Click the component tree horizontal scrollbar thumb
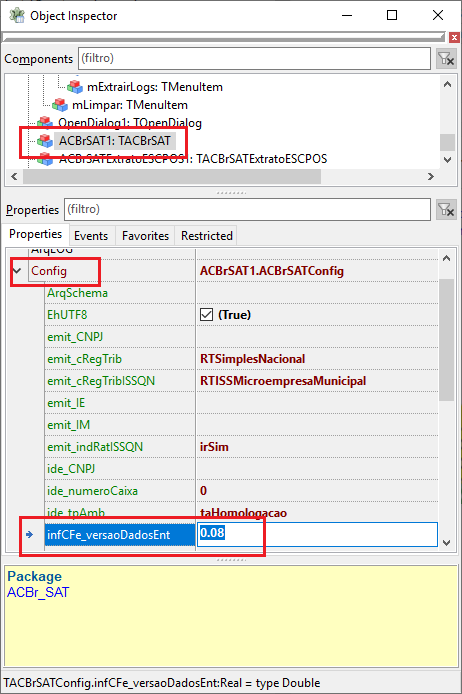Image resolution: width=462 pixels, height=694 pixels. click(x=172, y=177)
